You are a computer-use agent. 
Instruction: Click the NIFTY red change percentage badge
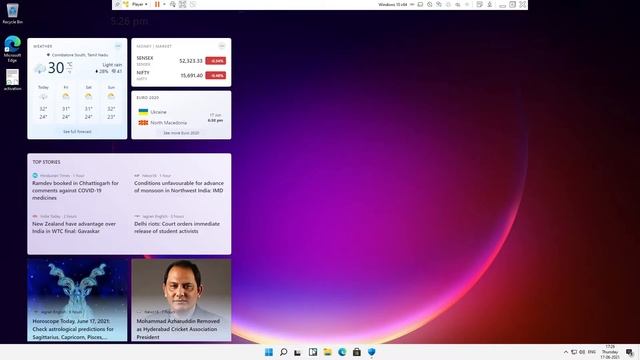[x=216, y=76]
